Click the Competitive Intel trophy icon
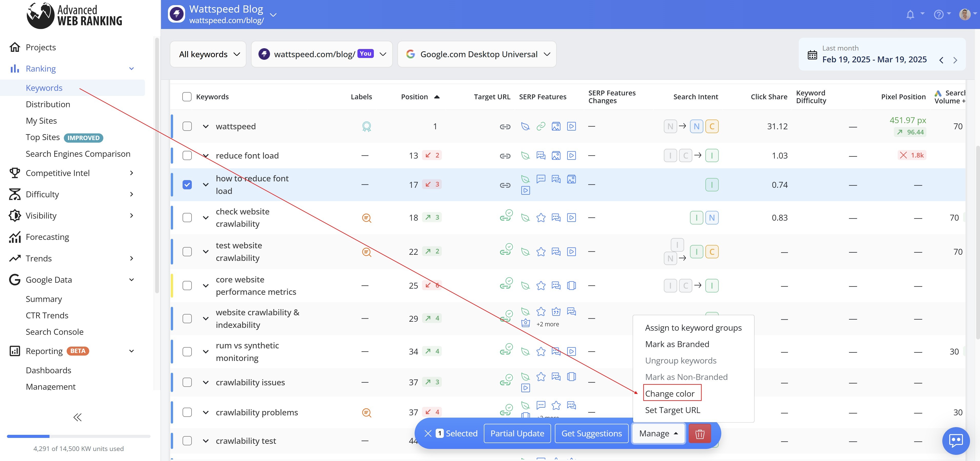The height and width of the screenshot is (461, 980). pos(15,173)
